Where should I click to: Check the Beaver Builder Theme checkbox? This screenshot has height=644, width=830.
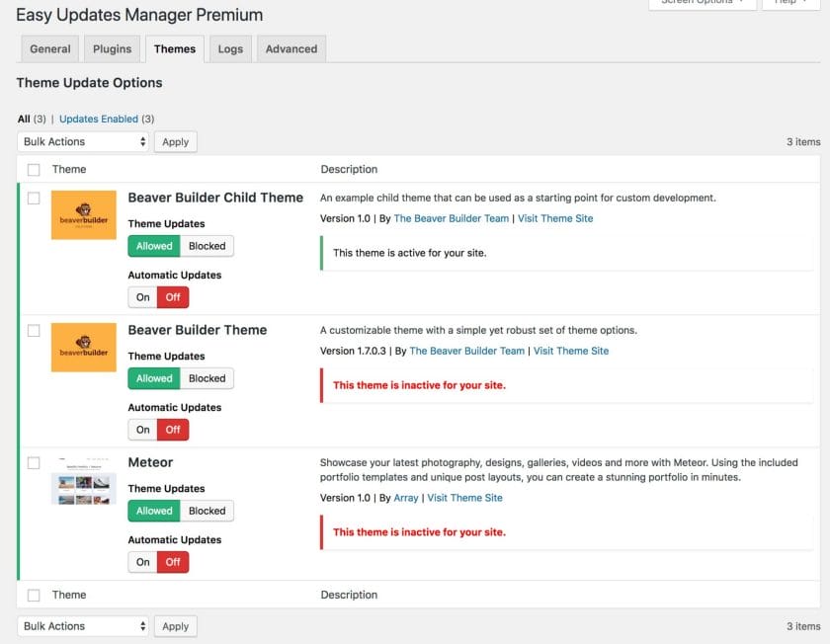pos(34,331)
